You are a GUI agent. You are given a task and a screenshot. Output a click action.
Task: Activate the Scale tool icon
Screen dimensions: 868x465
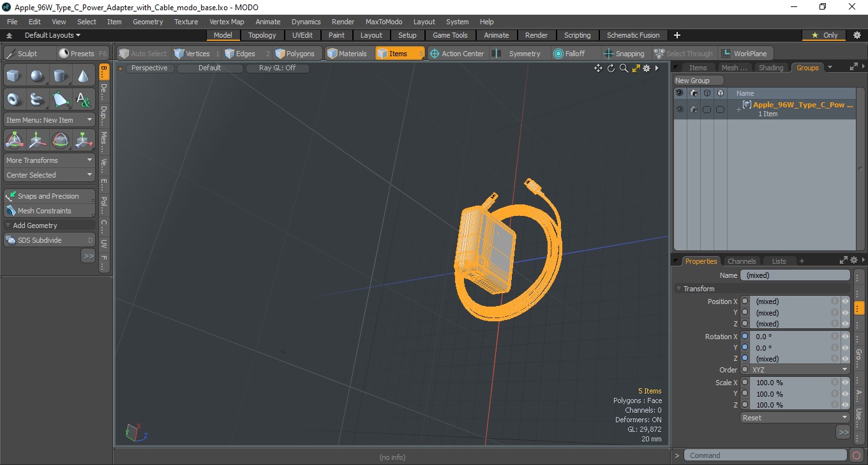83,140
